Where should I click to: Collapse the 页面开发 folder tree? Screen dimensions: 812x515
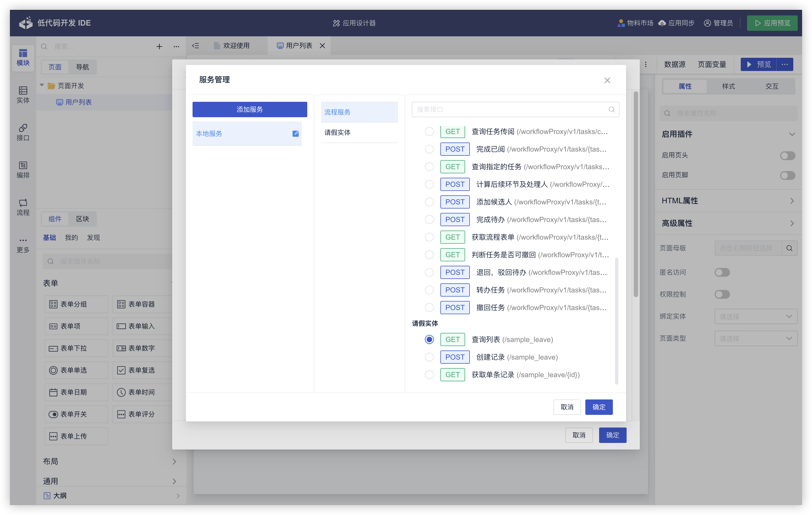tap(42, 85)
